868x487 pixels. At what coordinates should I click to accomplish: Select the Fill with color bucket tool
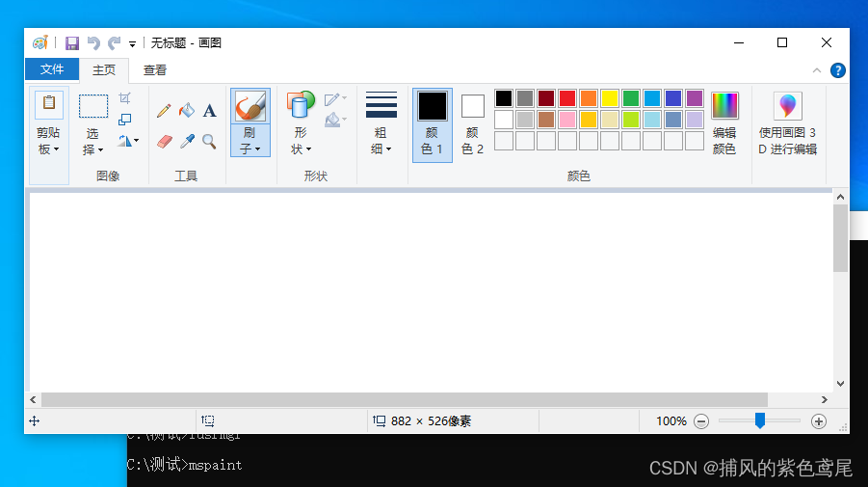[187, 110]
